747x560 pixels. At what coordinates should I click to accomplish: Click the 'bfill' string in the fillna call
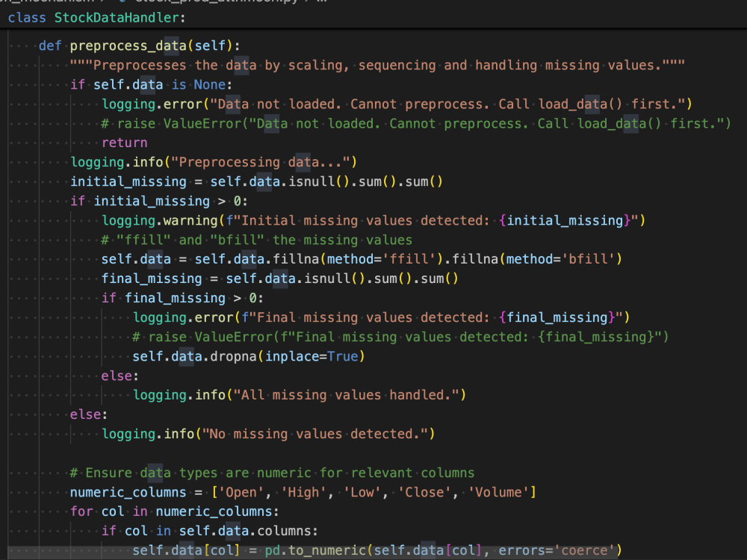coord(589,260)
